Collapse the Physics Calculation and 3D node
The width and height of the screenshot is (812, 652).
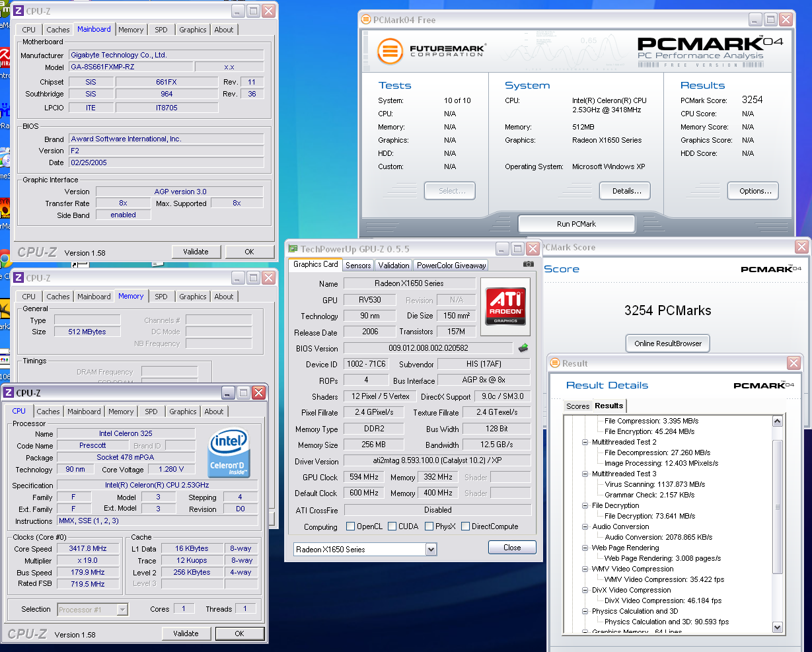pyautogui.click(x=585, y=611)
